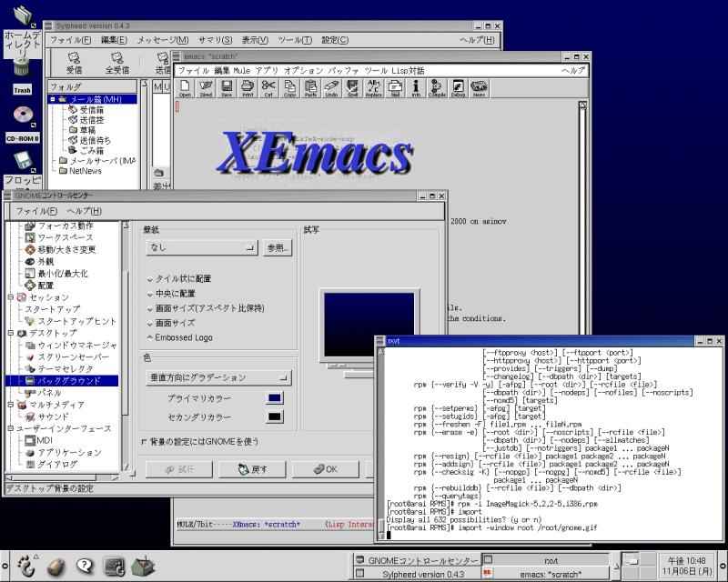728x582 pixels.
Task: Collapse the メール箱 (MH) folder tree in Sylpheed
Action: click(53, 99)
